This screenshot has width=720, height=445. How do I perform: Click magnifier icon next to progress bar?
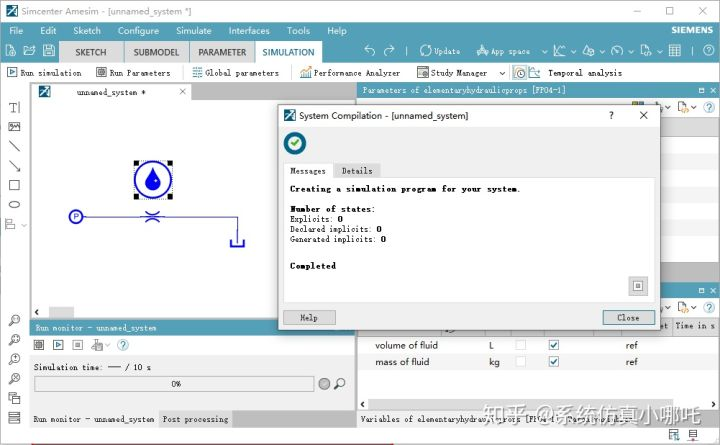coord(339,383)
